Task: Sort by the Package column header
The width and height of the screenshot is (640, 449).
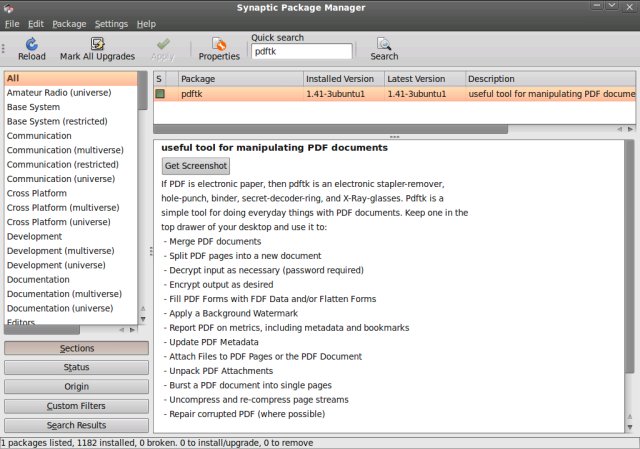Action: [241, 79]
